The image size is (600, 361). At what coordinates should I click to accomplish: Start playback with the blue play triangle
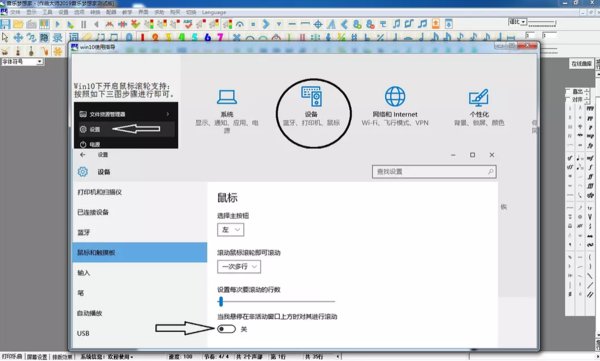(x=58, y=25)
